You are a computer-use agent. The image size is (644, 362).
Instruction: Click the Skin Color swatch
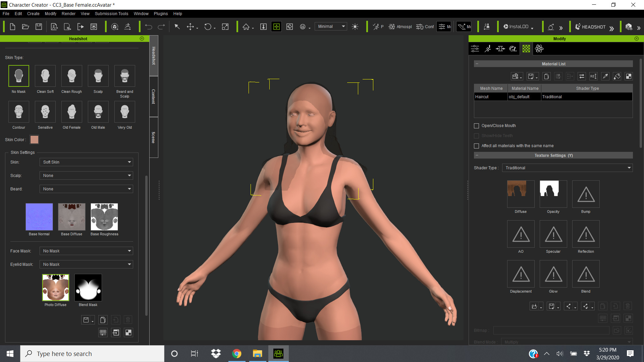[x=34, y=140]
